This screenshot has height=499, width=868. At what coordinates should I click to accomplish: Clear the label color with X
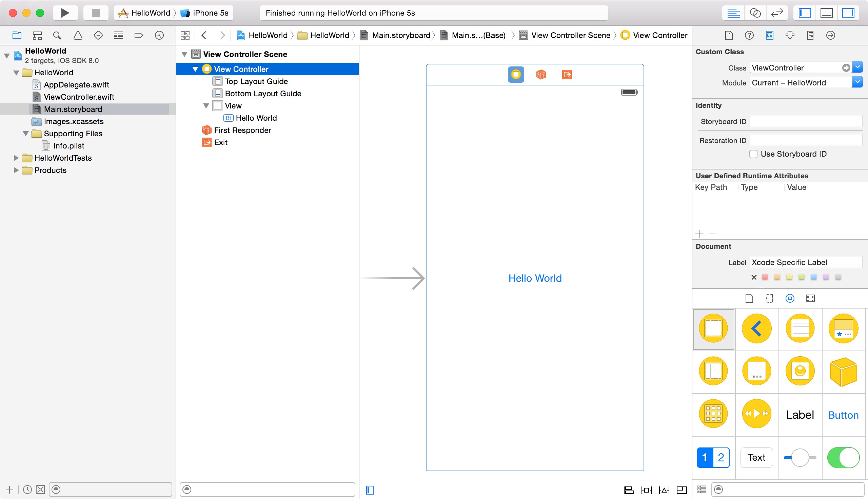[754, 277]
